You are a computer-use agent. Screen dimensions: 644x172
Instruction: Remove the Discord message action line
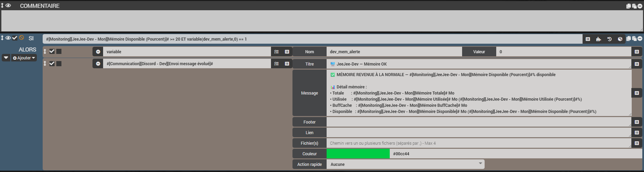point(98,63)
